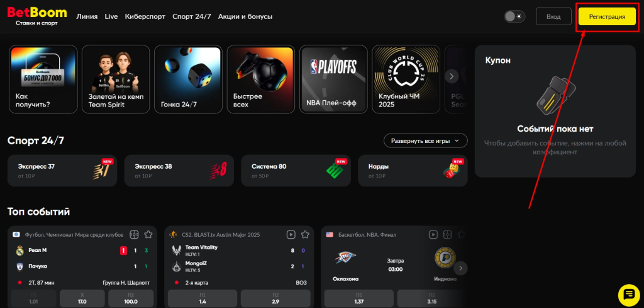
Task: Open the Быстрее всех promo card
Action: pos(261,79)
